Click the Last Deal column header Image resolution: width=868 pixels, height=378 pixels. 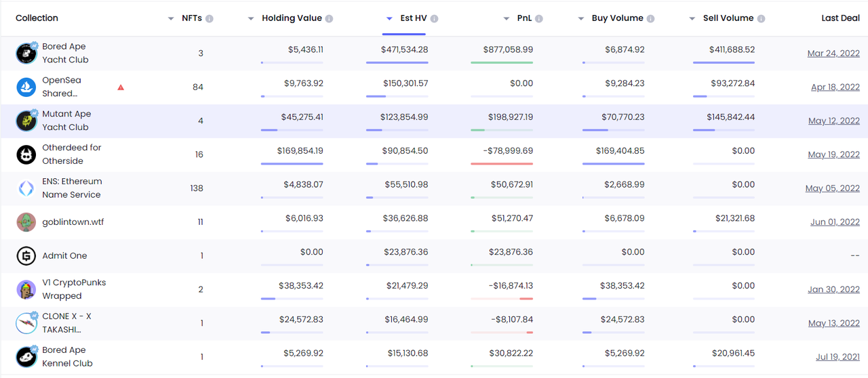(x=840, y=18)
